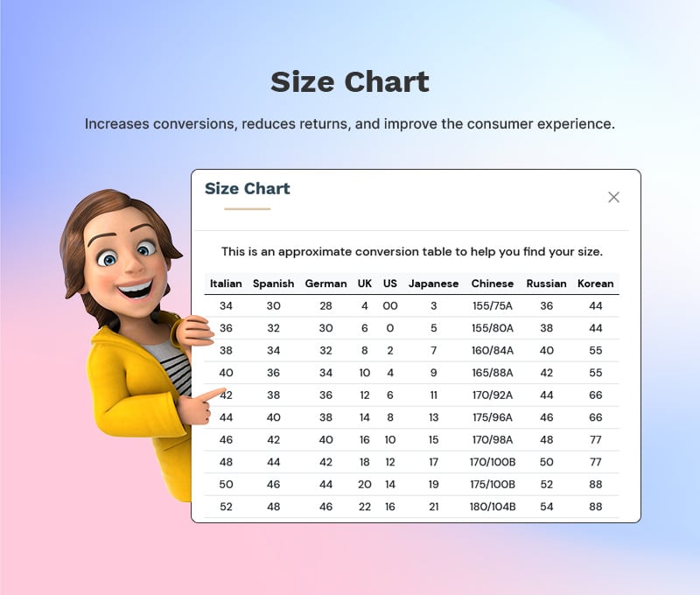Select Korean size 88 cell
This screenshot has height=595, width=700.
click(594, 483)
